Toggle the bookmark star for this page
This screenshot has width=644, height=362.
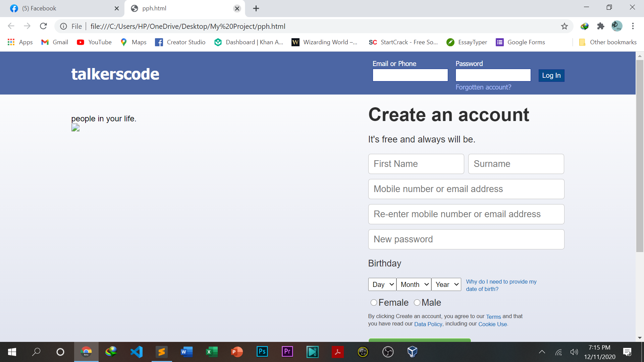point(565,26)
